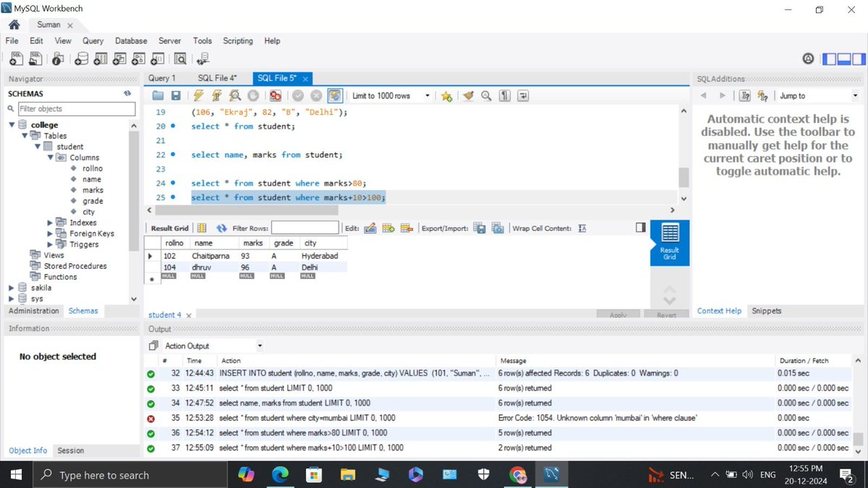Select Stored Procedures in schema tree
This screenshot has width=868, height=488.
click(75, 266)
